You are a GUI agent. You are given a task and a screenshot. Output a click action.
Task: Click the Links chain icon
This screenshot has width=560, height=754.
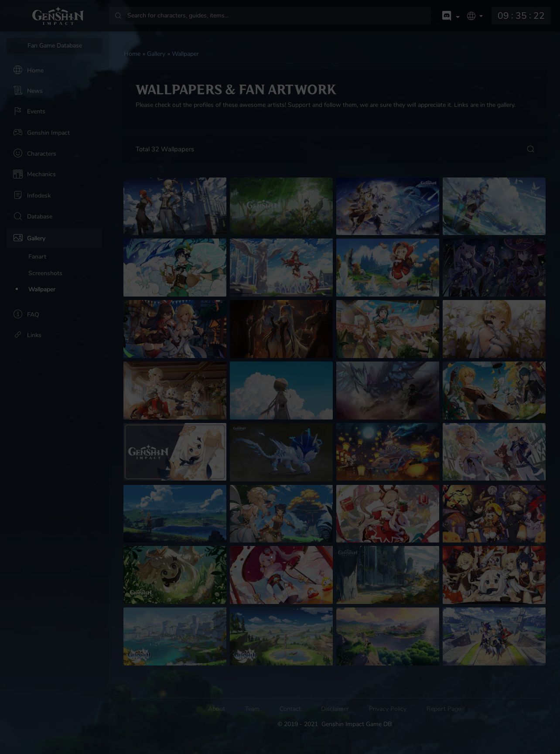pyautogui.click(x=18, y=334)
